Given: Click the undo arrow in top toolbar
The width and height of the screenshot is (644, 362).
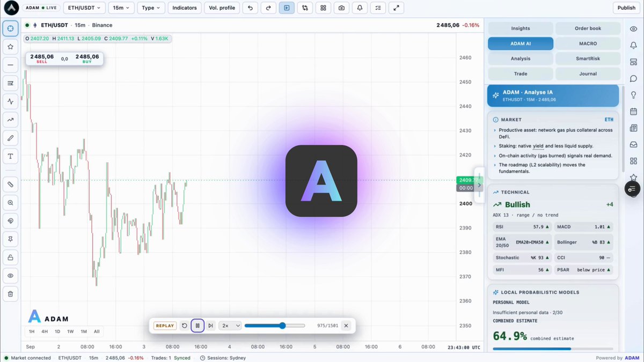Looking at the screenshot, I should click(250, 8).
